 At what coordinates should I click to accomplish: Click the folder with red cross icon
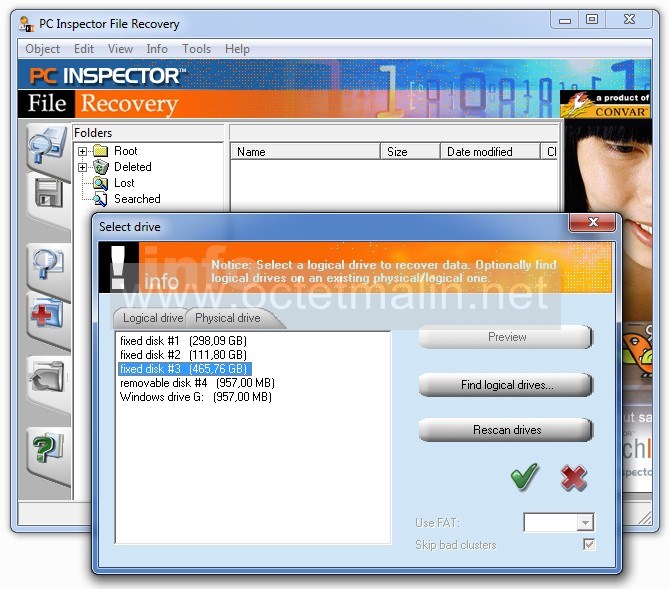47,313
